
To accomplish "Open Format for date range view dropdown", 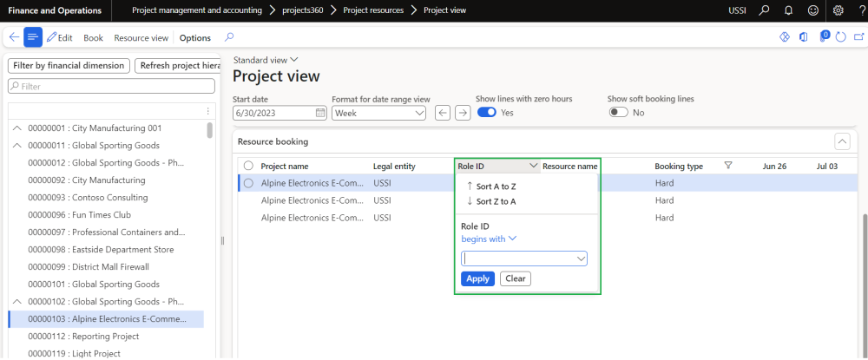I will 379,113.
